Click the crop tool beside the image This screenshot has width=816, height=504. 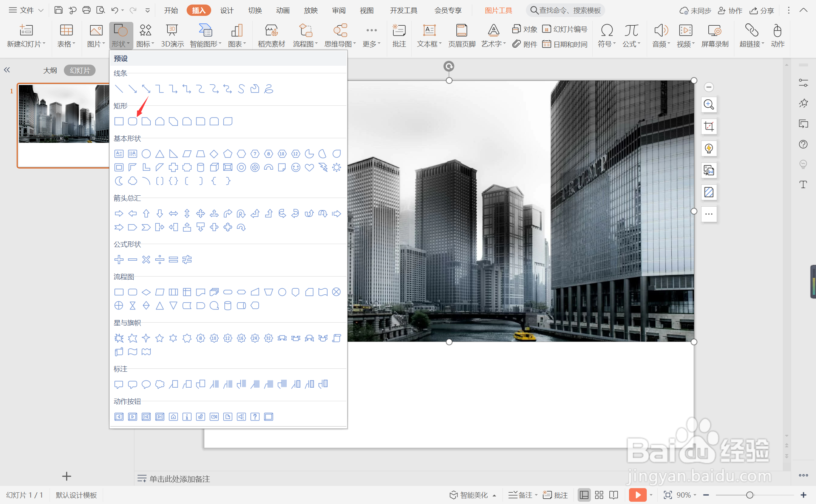709,127
